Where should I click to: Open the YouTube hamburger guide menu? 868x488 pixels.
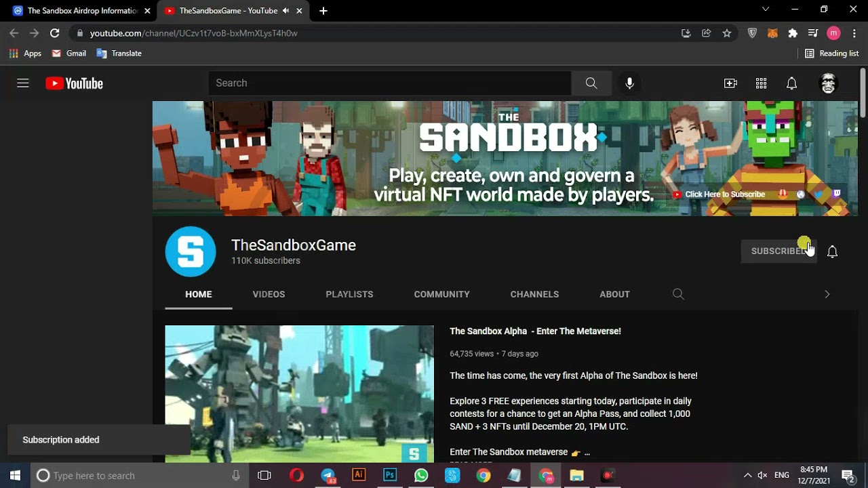[x=23, y=83]
